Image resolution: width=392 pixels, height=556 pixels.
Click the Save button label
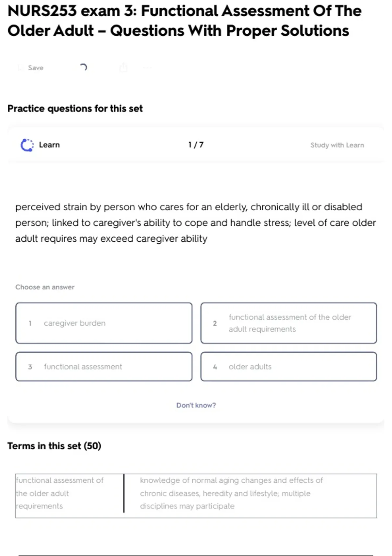pyautogui.click(x=36, y=68)
